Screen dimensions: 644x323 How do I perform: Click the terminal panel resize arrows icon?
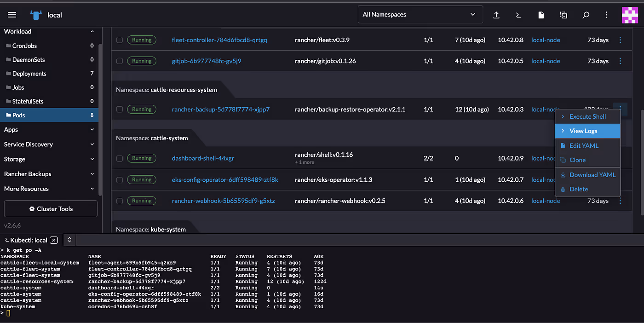(x=69, y=240)
